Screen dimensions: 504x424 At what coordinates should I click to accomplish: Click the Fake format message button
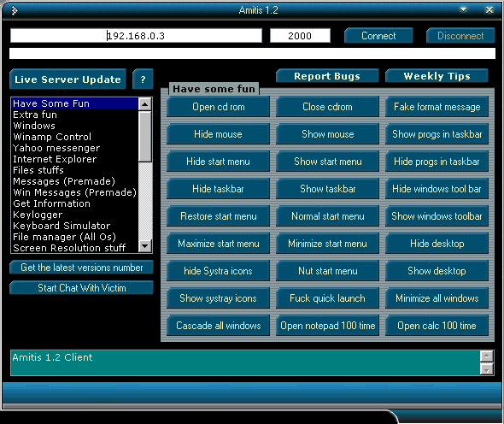(x=437, y=107)
